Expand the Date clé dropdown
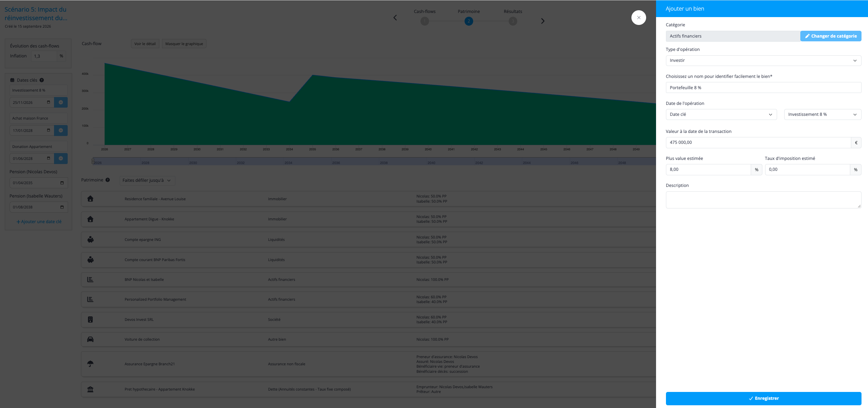Viewport: 868px width, 408px height. point(721,114)
